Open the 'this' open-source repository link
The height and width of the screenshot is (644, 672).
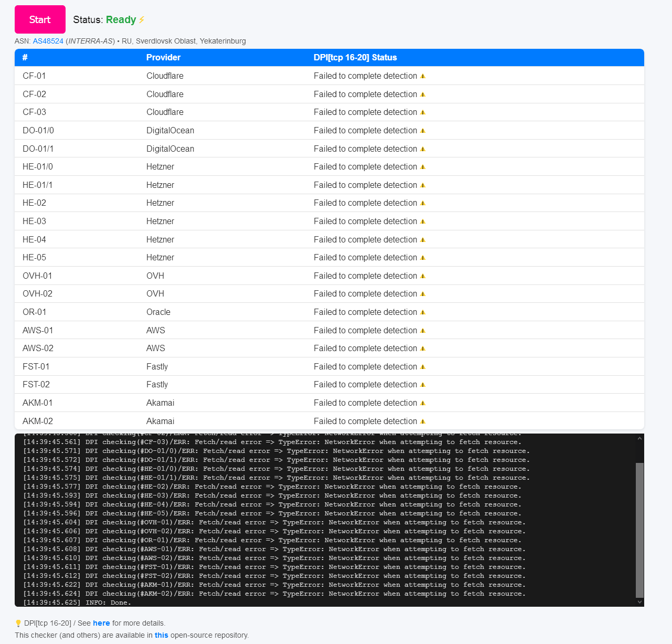[162, 635]
